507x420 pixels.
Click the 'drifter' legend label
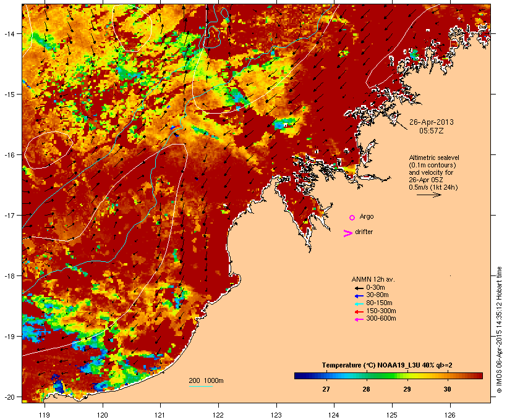[364, 232]
